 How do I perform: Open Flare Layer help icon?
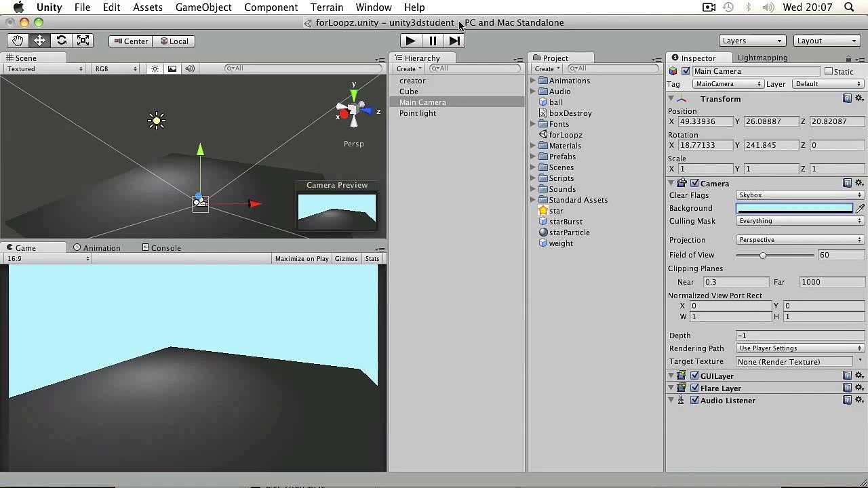(847, 388)
